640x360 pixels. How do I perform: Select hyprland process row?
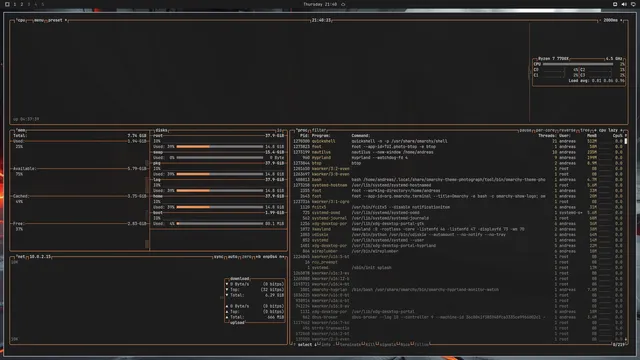coord(458,158)
